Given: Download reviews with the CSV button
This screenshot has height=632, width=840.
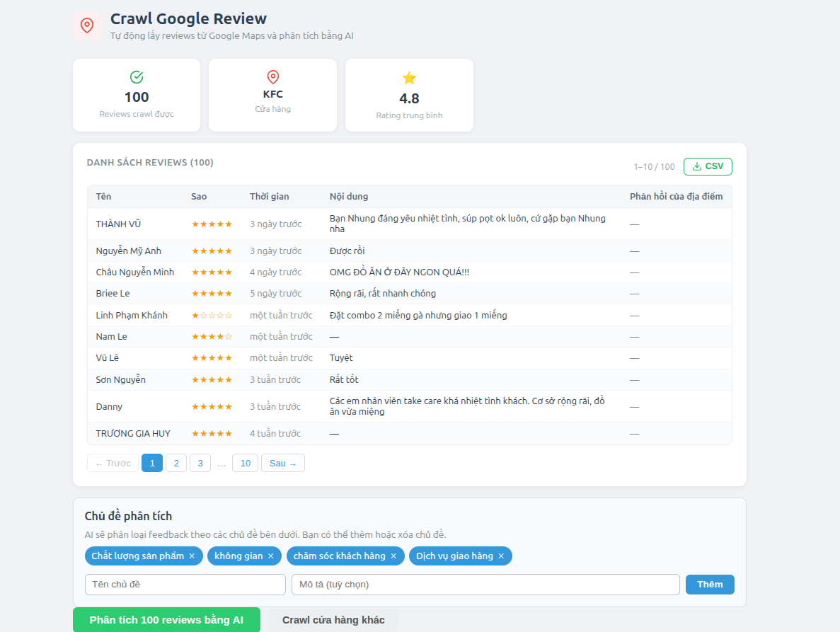Looking at the screenshot, I should coord(708,166).
